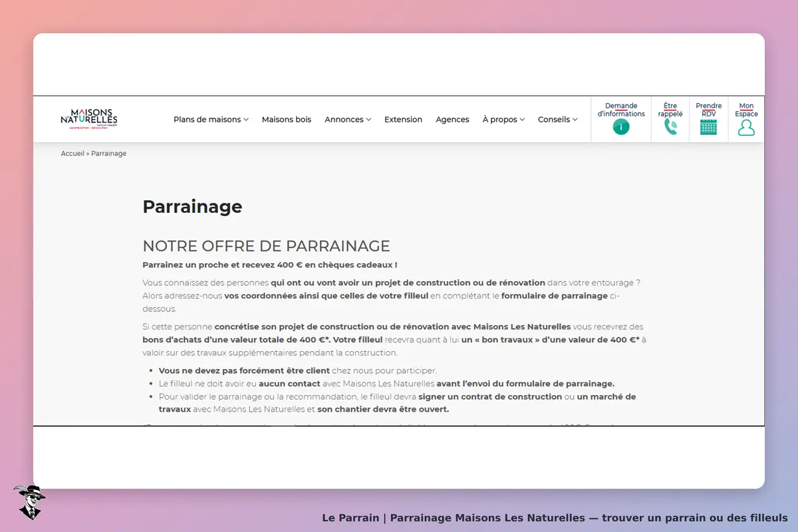The width and height of the screenshot is (798, 532).
Task: Click the Le Parrain mascot logo
Action: [x=29, y=501]
